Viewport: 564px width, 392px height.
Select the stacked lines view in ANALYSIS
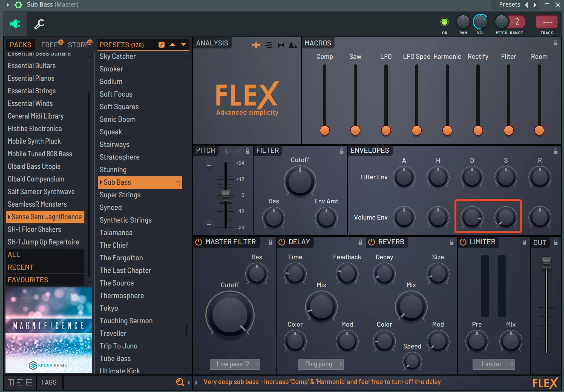269,45
